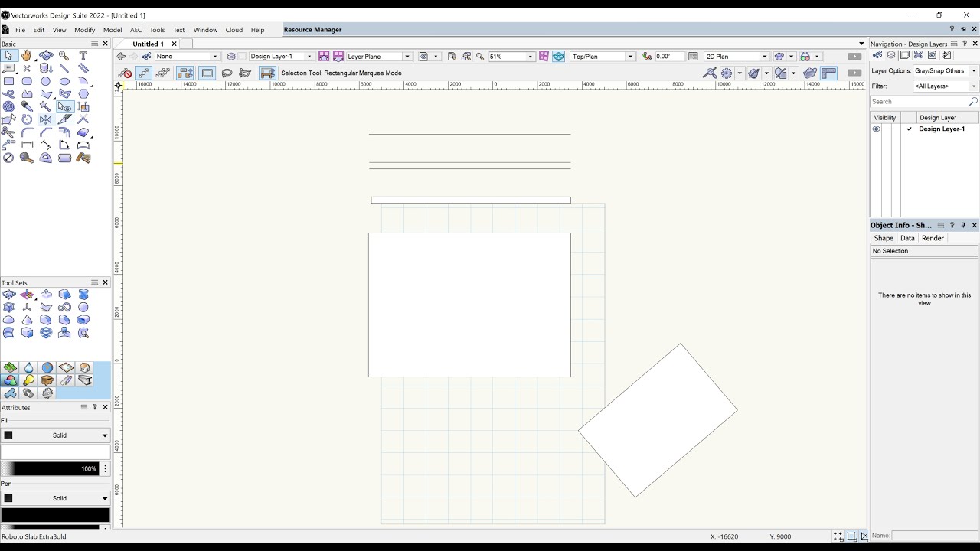Select the Scissors trim tool

(8, 132)
